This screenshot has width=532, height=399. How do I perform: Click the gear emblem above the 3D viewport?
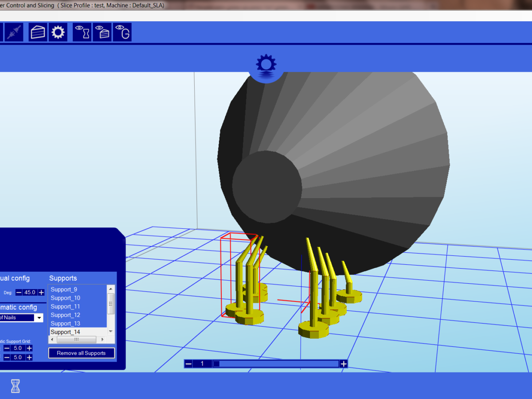pyautogui.click(x=266, y=65)
